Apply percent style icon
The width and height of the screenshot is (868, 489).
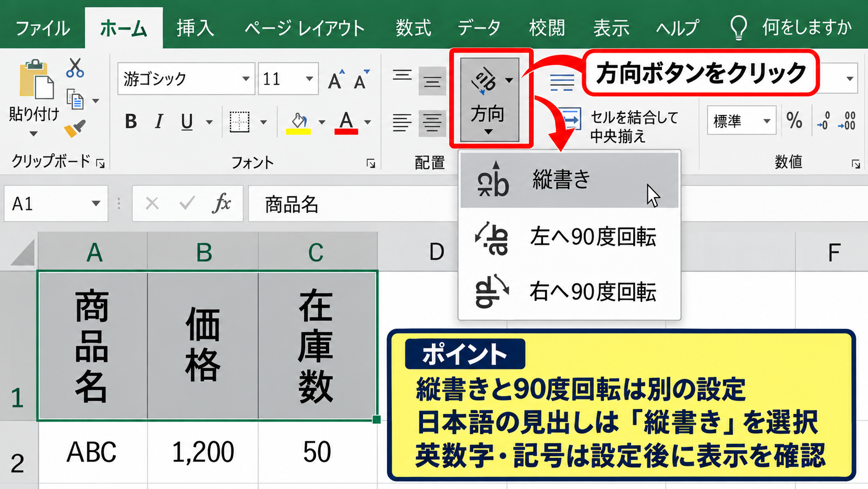794,121
